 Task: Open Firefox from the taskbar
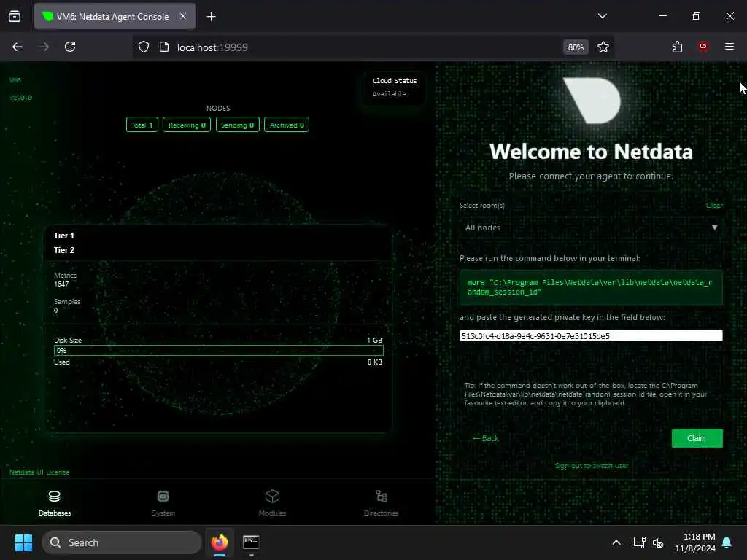219,542
